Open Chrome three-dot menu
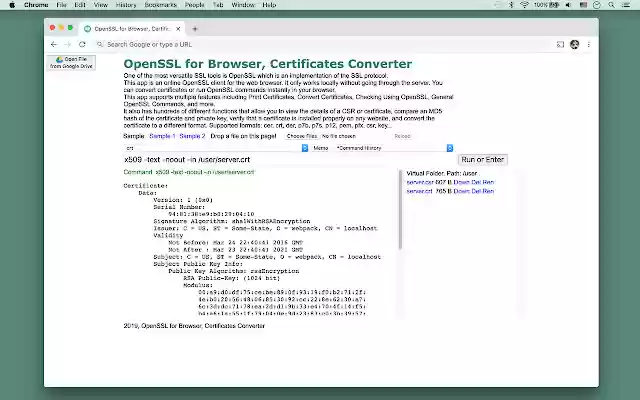This screenshot has height=400, width=640. click(x=589, y=44)
